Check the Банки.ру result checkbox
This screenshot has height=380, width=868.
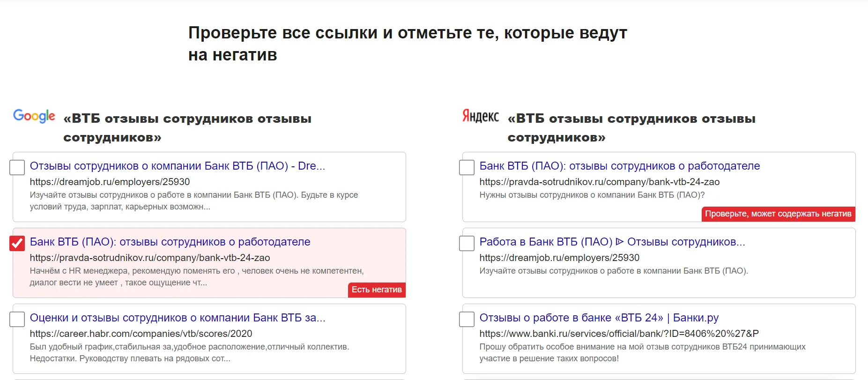[467, 319]
